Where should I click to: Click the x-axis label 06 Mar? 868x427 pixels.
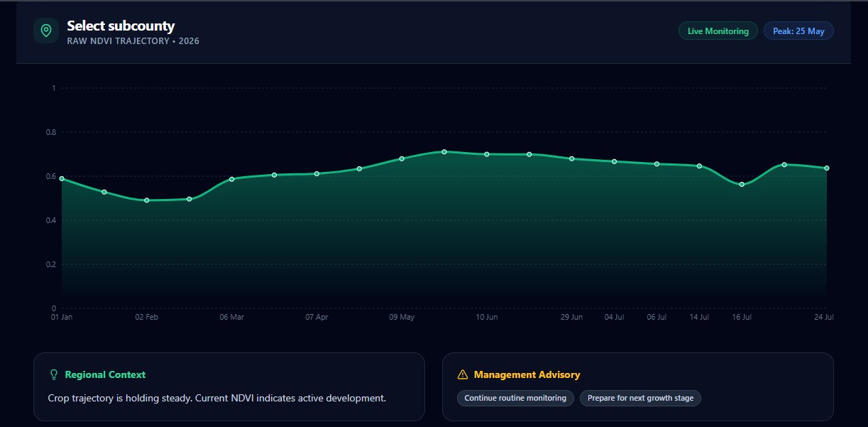click(231, 318)
